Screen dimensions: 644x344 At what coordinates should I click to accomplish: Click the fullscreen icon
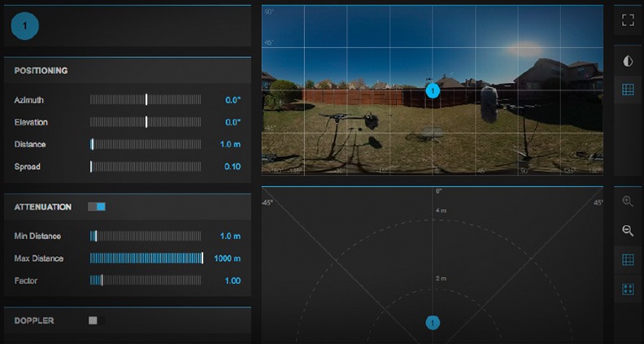628,20
